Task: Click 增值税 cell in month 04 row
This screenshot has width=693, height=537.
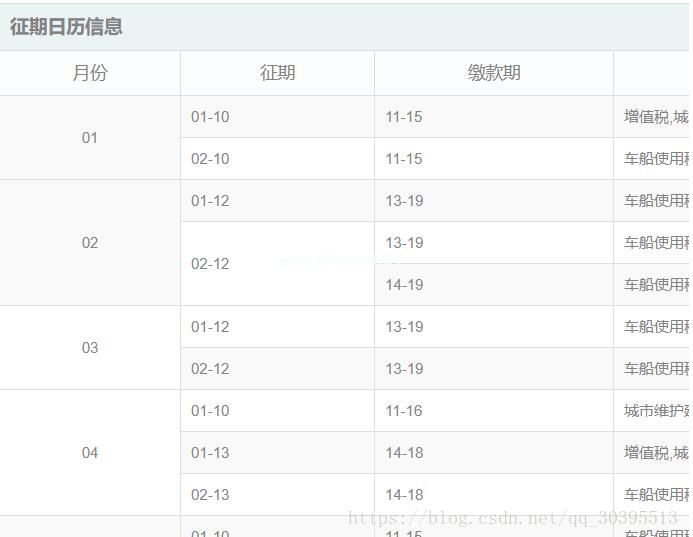Action: 656,453
